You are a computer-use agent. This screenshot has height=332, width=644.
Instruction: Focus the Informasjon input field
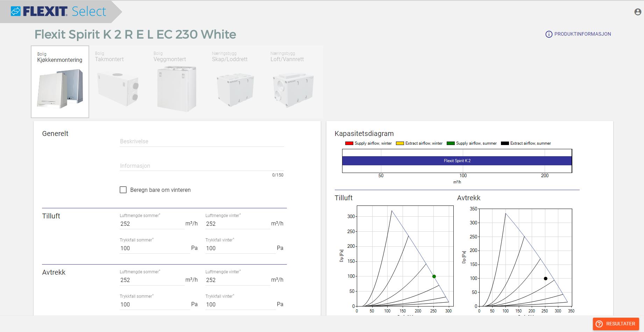tap(201, 166)
